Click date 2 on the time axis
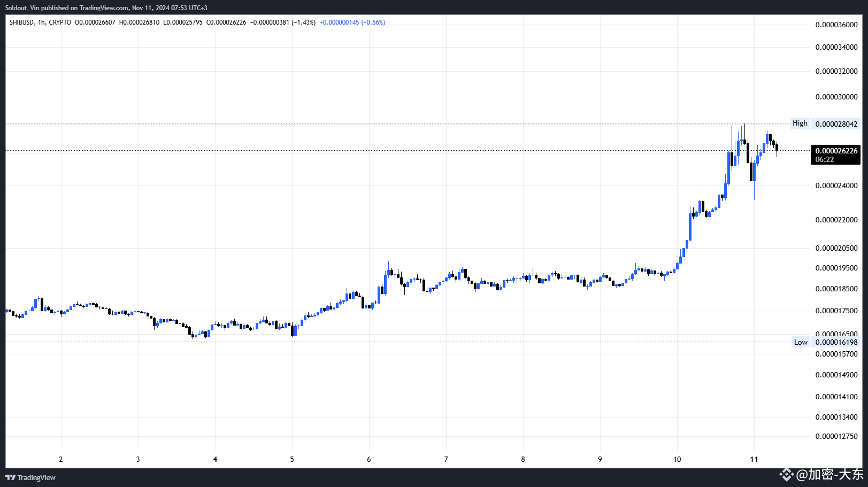The image size is (868, 487). click(61, 459)
